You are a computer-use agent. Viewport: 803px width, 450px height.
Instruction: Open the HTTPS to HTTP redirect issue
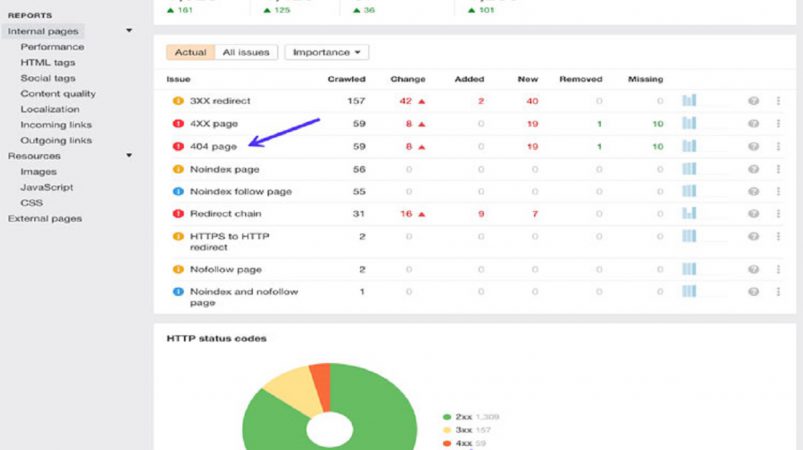tap(229, 242)
